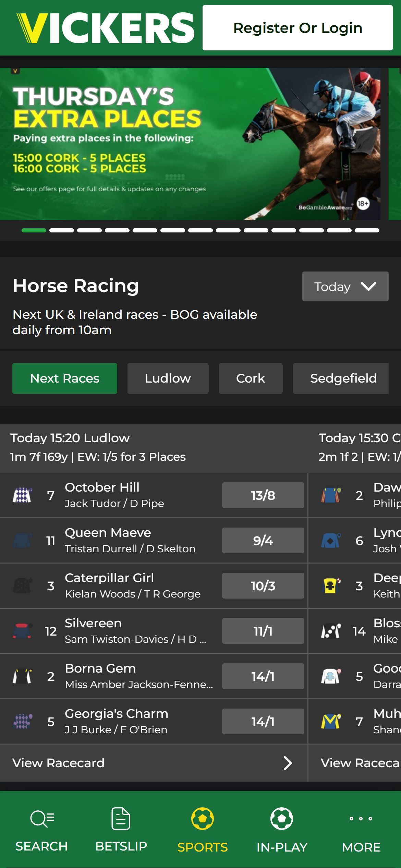Screen dimensions: 401x868
Task: Go to first carousel slide indicator
Action: tap(34, 230)
